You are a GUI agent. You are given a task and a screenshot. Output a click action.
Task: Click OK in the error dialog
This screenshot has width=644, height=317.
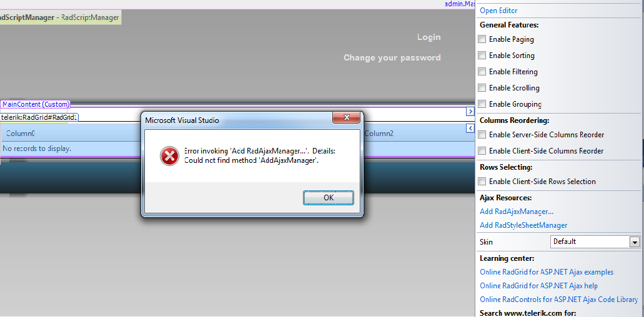tap(329, 198)
